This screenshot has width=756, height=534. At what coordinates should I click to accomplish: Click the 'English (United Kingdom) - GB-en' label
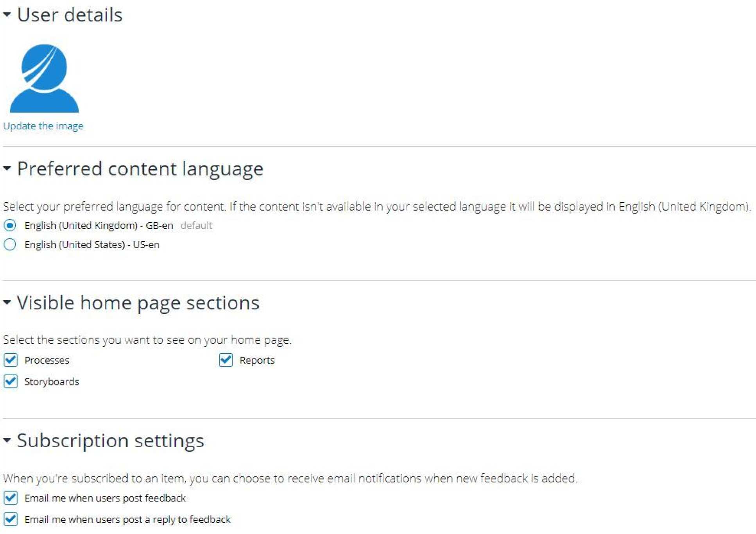[x=99, y=226]
